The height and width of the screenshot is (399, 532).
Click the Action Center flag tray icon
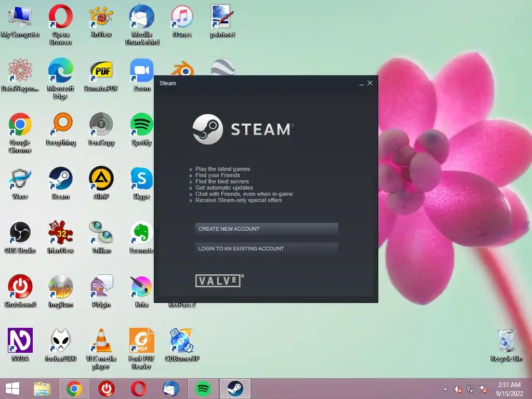483,389
